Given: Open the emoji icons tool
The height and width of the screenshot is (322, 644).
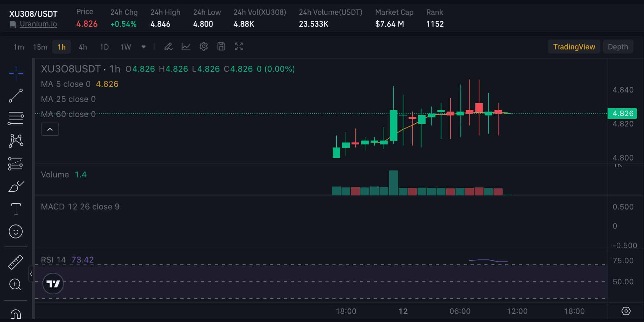Looking at the screenshot, I should click(16, 232).
